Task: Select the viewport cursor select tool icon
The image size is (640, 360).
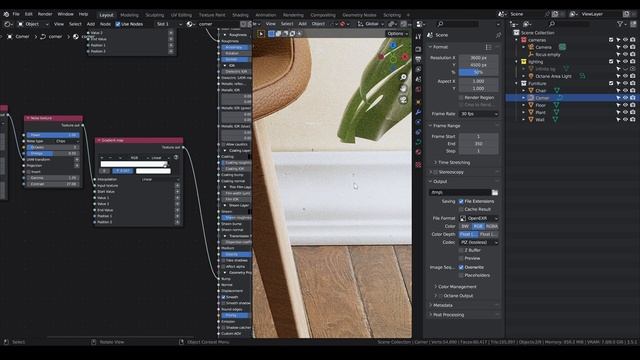Action: [x=261, y=34]
